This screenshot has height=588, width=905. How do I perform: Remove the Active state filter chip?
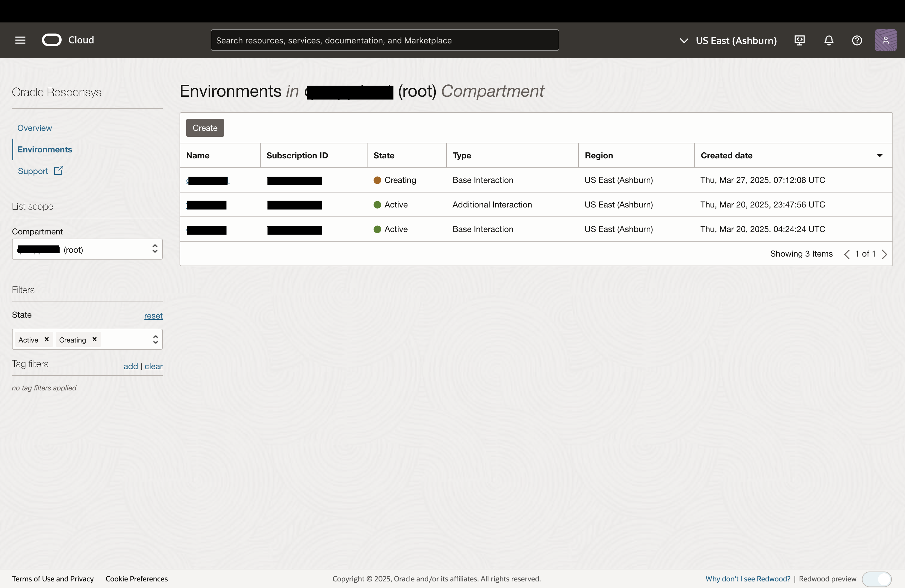click(x=47, y=339)
